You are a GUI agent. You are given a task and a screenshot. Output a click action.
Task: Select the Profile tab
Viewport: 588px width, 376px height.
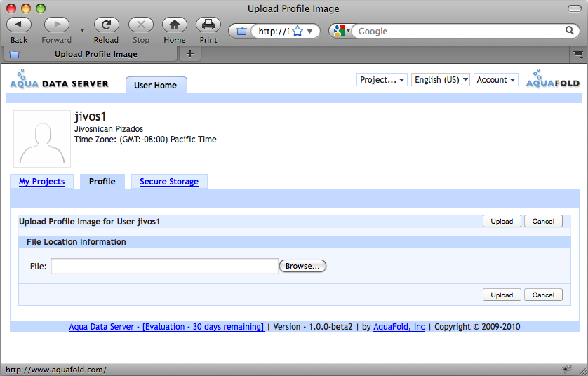click(x=102, y=182)
